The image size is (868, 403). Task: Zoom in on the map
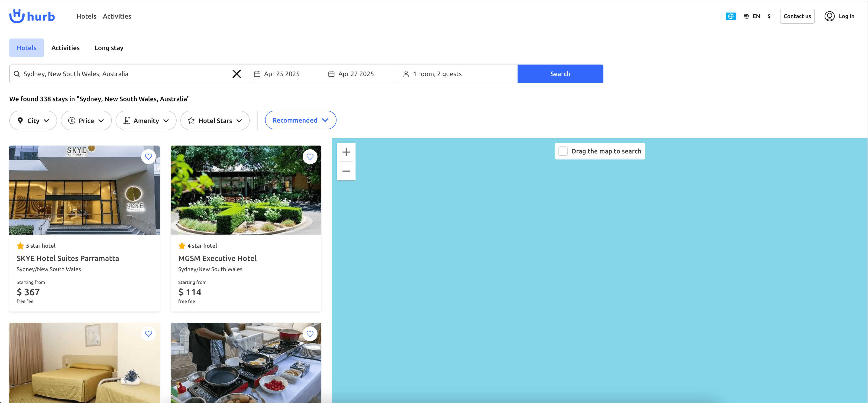pyautogui.click(x=346, y=152)
